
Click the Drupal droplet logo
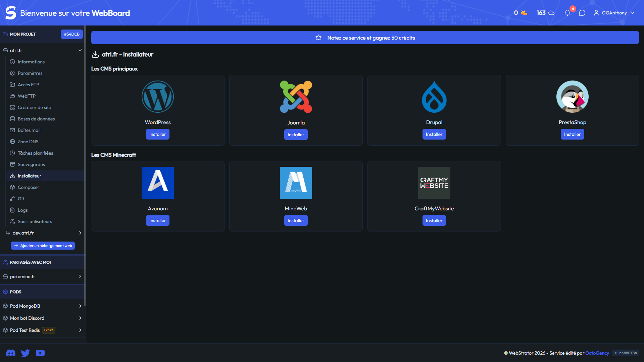(434, 97)
